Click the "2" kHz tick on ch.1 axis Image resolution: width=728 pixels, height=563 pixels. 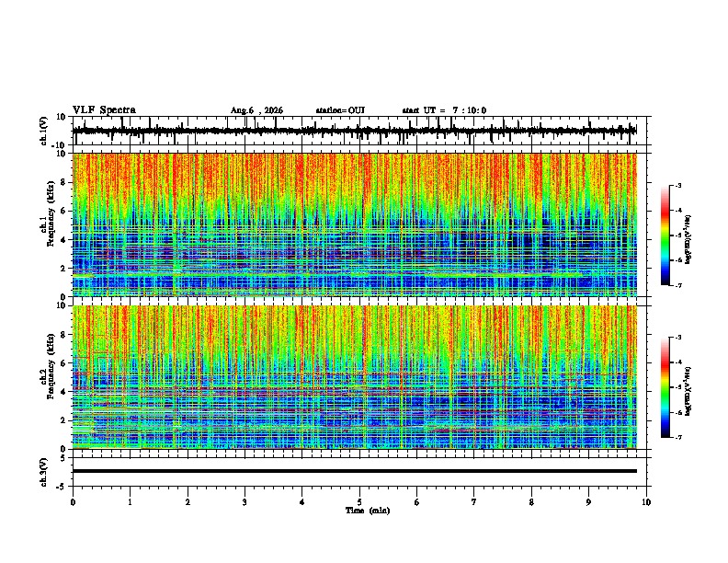[x=63, y=269]
